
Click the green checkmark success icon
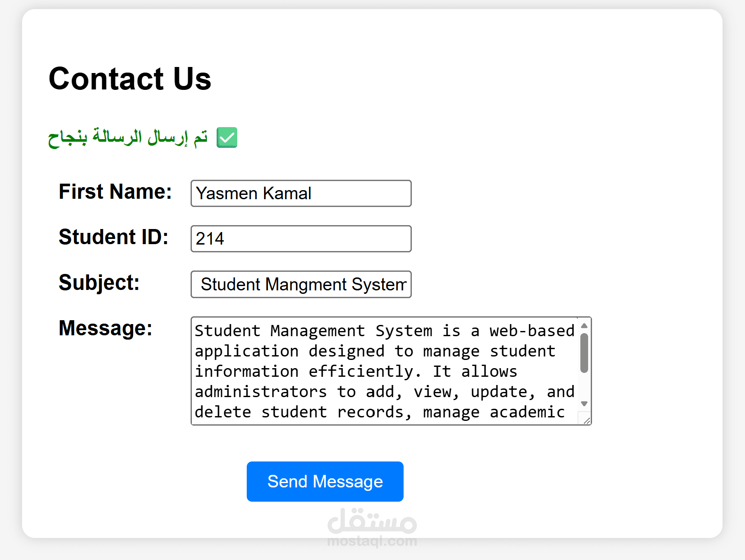(227, 137)
